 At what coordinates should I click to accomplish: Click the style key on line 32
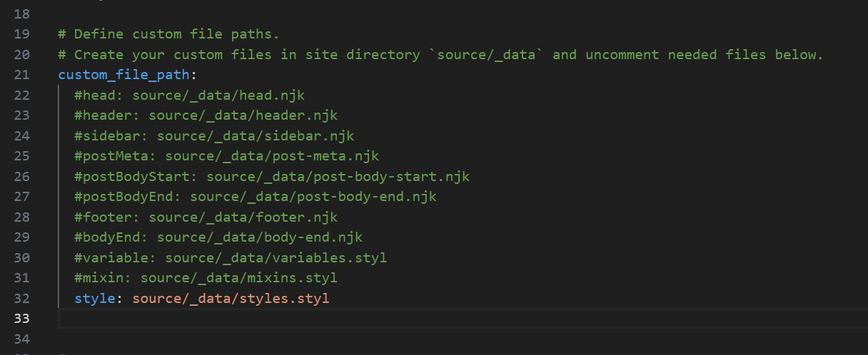click(x=94, y=298)
